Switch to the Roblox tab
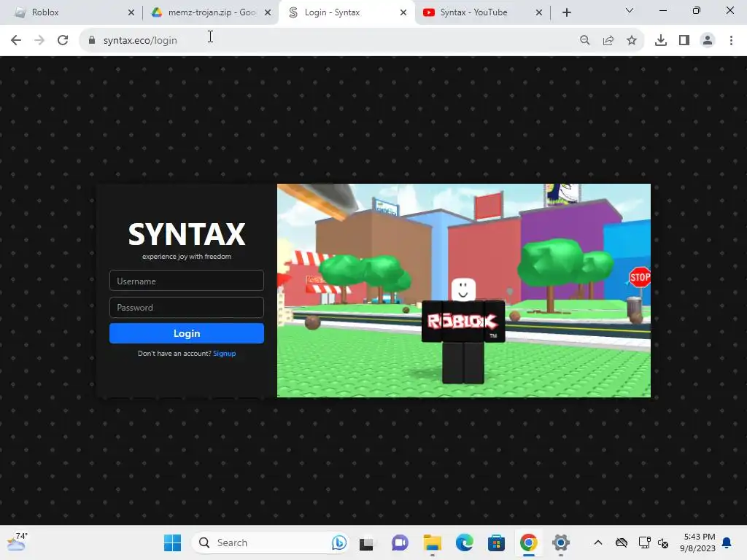The width and height of the screenshot is (747, 560). 73,12
